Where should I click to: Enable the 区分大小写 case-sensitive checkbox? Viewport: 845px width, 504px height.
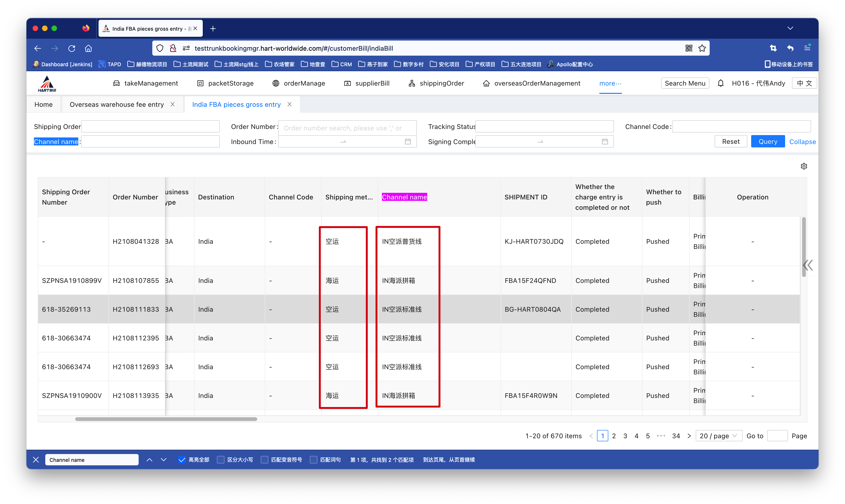click(x=221, y=459)
